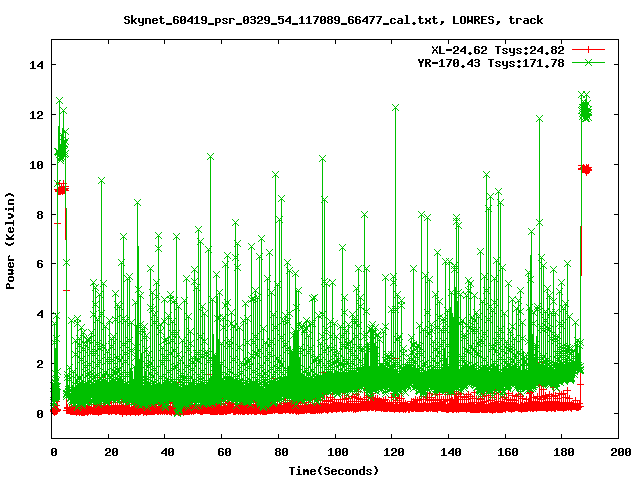Click x-axis tick label 140
The image size is (640, 480).
451,452
